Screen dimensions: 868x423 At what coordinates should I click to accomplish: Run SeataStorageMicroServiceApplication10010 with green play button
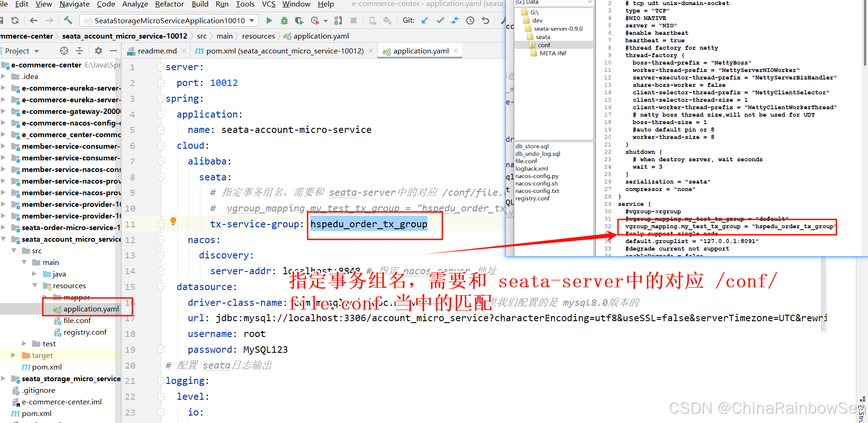coord(269,20)
